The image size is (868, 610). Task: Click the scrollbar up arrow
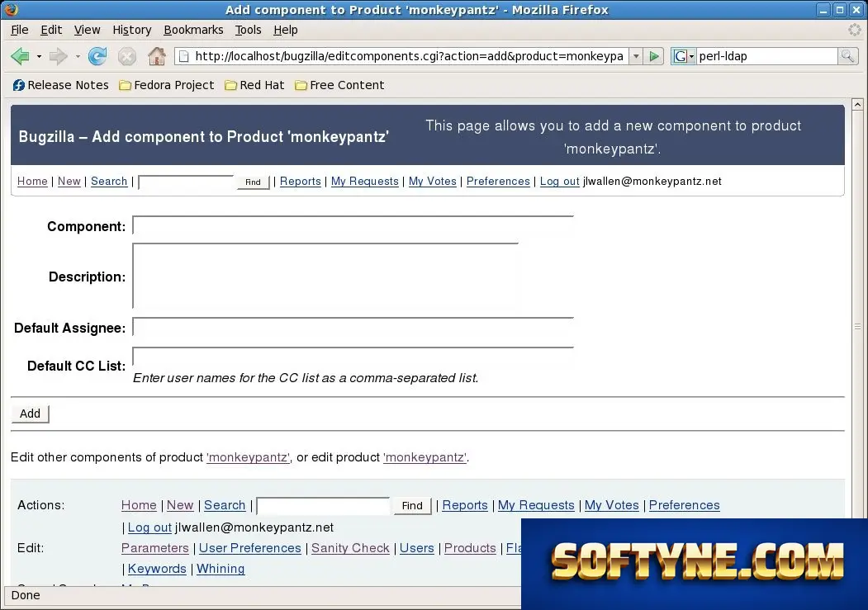click(857, 105)
